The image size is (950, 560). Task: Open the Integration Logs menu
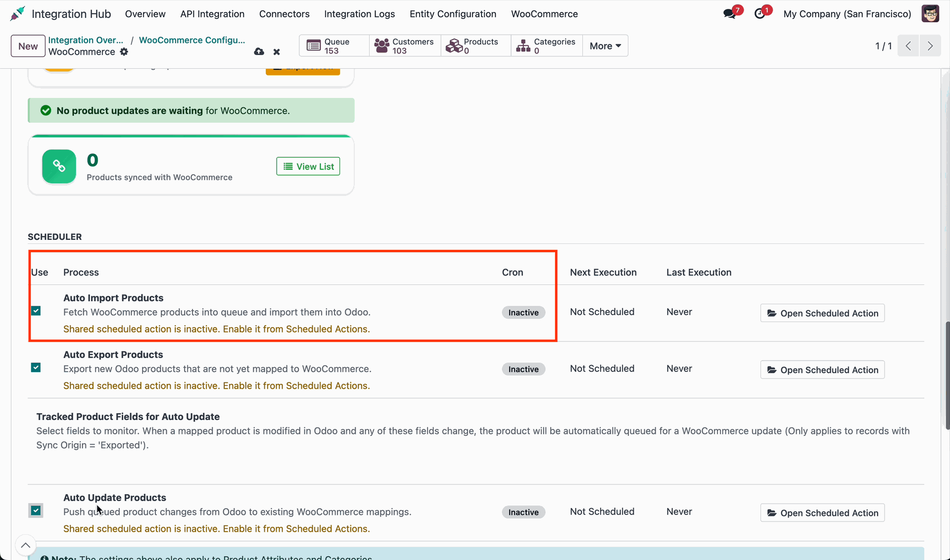click(x=360, y=14)
